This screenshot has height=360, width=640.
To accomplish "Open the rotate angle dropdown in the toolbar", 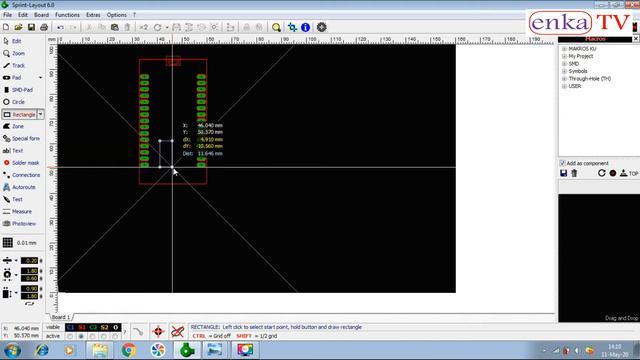I will [x=167, y=28].
